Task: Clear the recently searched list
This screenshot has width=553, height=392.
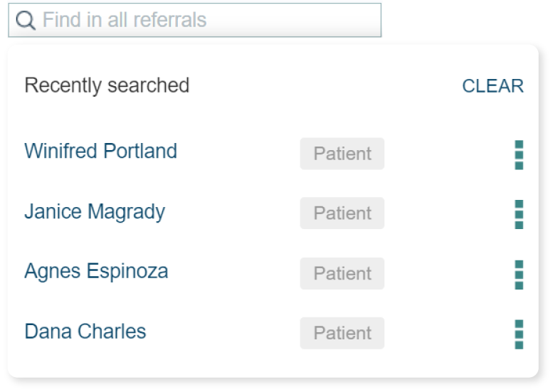Action: pyautogui.click(x=493, y=86)
